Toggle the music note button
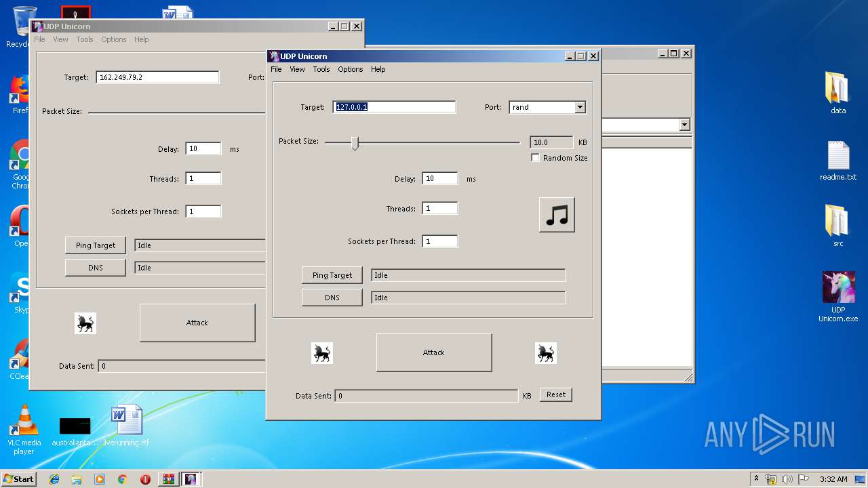Screen dimensions: 868x488 tap(557, 215)
